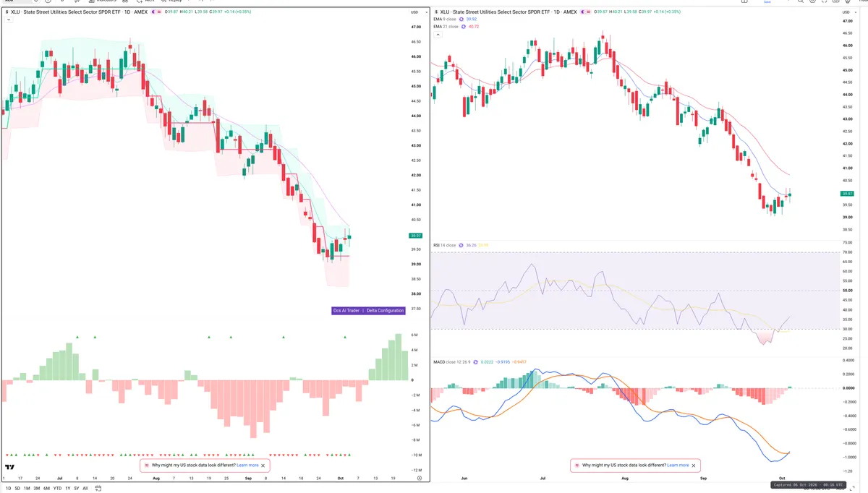Click the TradingView logo on left chart
Viewport: 868px width, 493px height.
click(10, 468)
